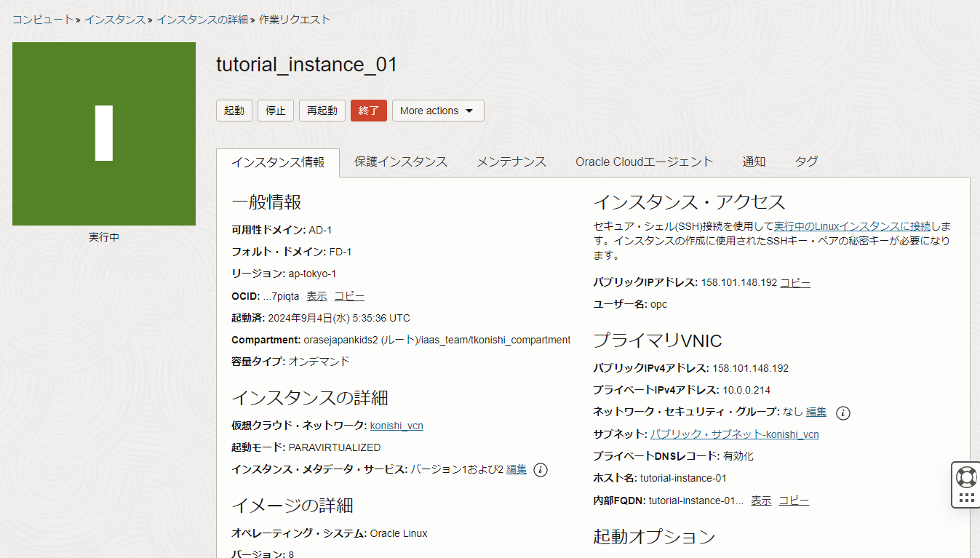The height and width of the screenshot is (558, 980).
Task: Click 終了 to terminate the instance
Action: 368,110
